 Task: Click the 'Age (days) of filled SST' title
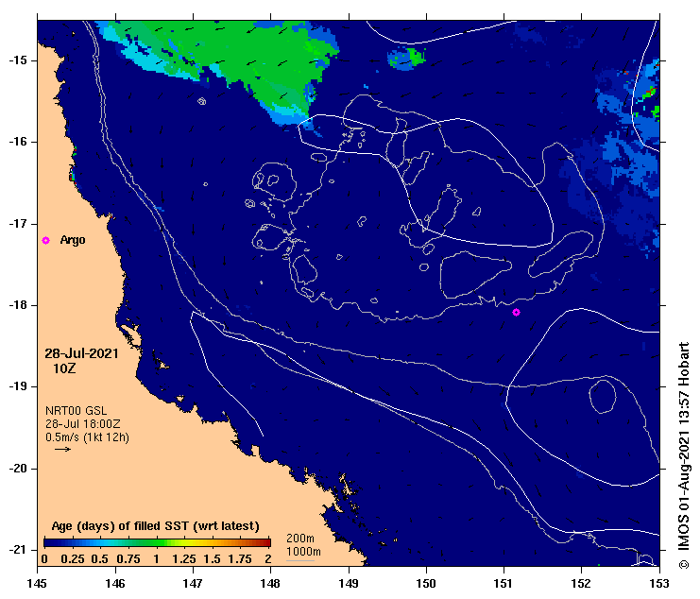point(155,526)
